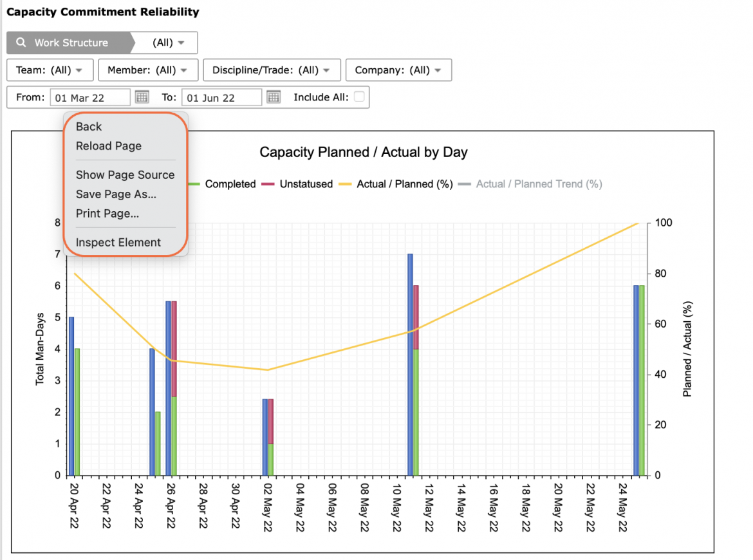Open the From date calendar picker icon
The width and height of the screenshot is (753, 560).
coord(142,97)
